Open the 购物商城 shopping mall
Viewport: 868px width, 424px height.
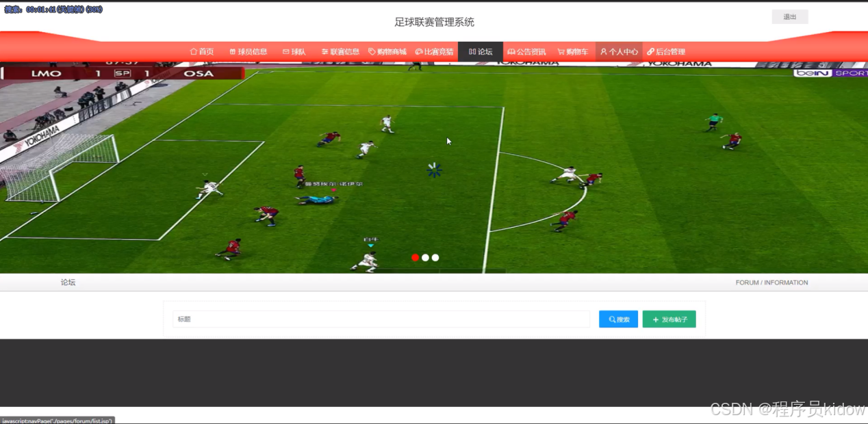click(387, 51)
